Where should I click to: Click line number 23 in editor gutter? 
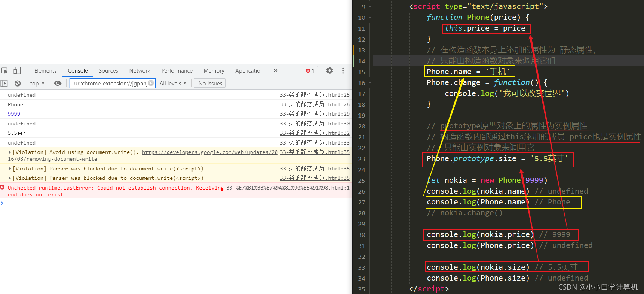coord(362,159)
